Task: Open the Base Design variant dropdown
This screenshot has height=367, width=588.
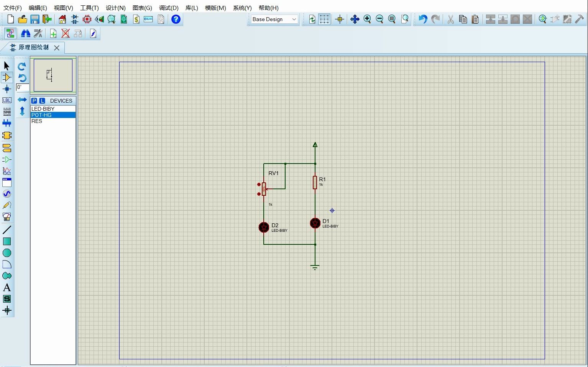Action: [x=274, y=19]
